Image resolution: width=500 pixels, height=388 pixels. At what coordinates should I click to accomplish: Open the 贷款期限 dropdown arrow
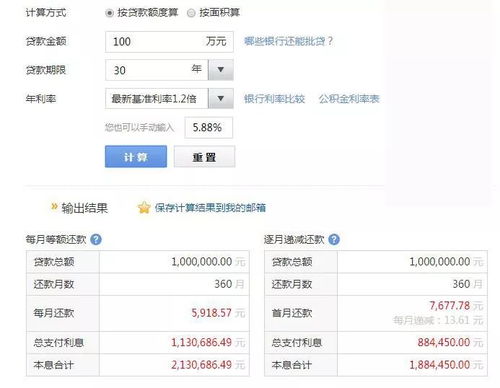(x=221, y=70)
